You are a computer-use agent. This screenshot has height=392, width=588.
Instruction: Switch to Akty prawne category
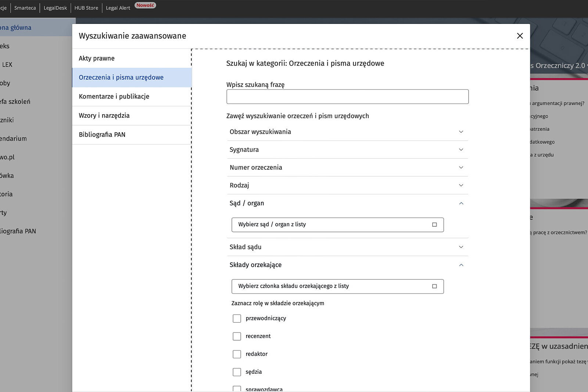[132, 58]
